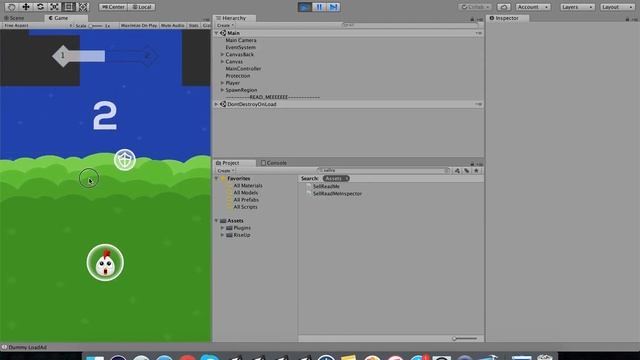This screenshot has width=640, height=360.
Task: Select All Models favorite
Action: [245, 193]
